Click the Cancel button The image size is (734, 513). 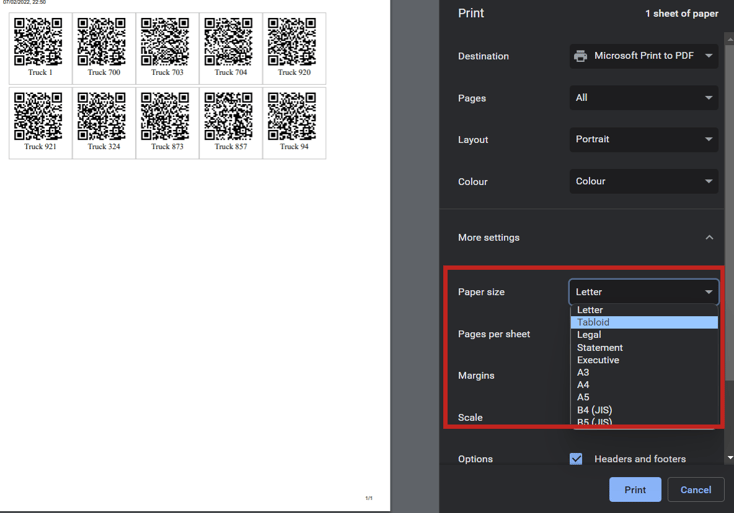[696, 490]
